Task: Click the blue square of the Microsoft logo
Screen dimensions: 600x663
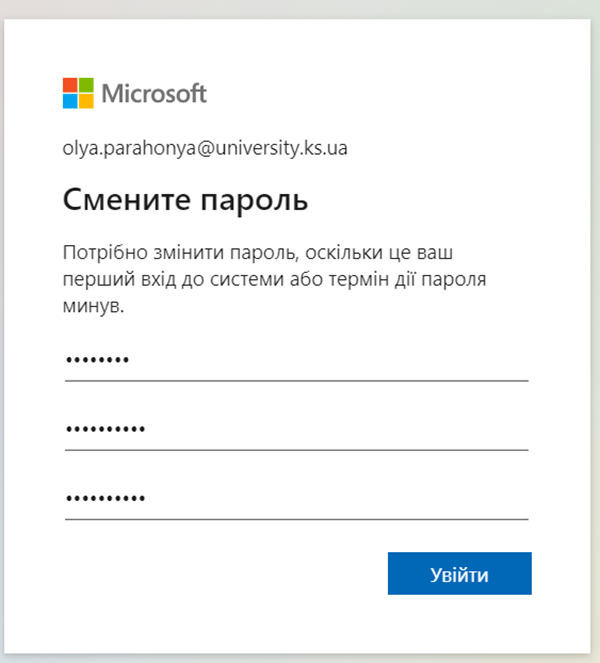Action: [x=70, y=101]
